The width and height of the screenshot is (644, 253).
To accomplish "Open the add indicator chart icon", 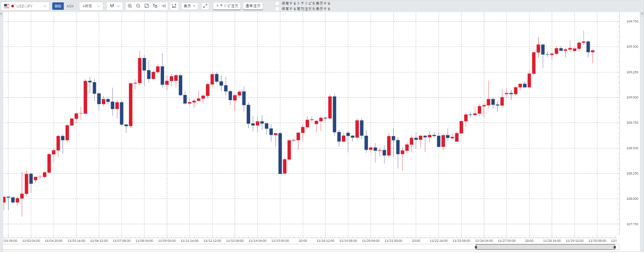I will click(174, 6).
